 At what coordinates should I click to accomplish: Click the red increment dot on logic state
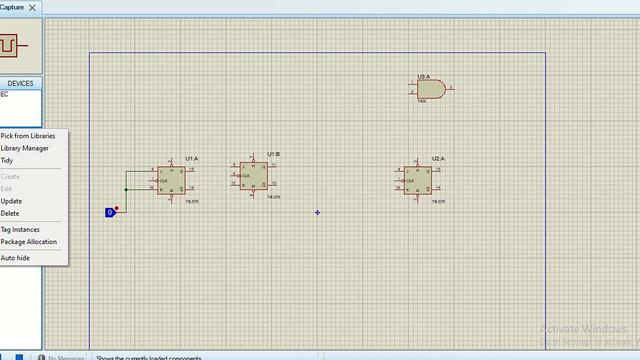117,208
